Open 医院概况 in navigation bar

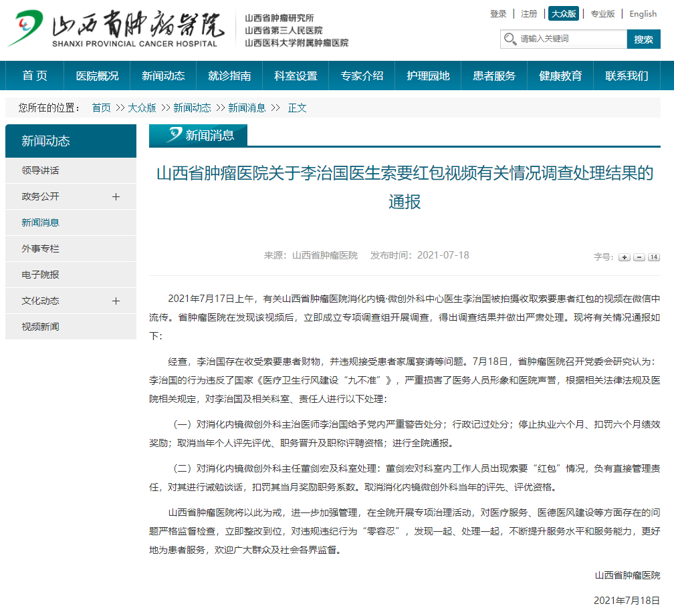(97, 75)
